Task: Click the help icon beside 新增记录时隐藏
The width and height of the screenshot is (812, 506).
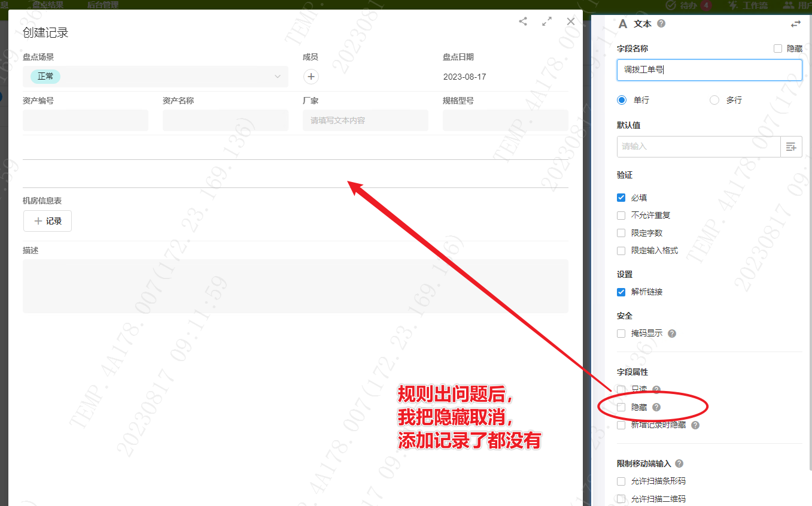Action: tap(695, 425)
